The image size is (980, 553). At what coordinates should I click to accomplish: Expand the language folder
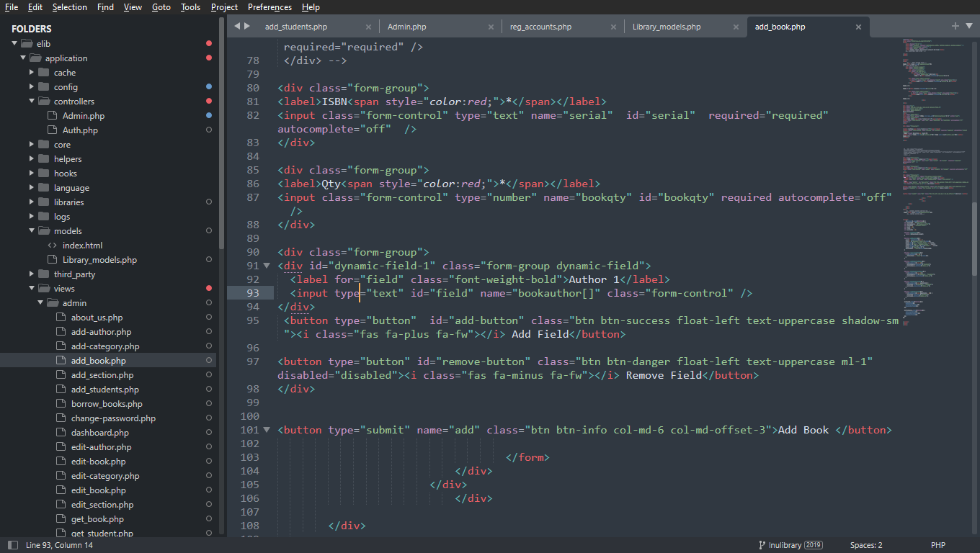pyautogui.click(x=32, y=187)
